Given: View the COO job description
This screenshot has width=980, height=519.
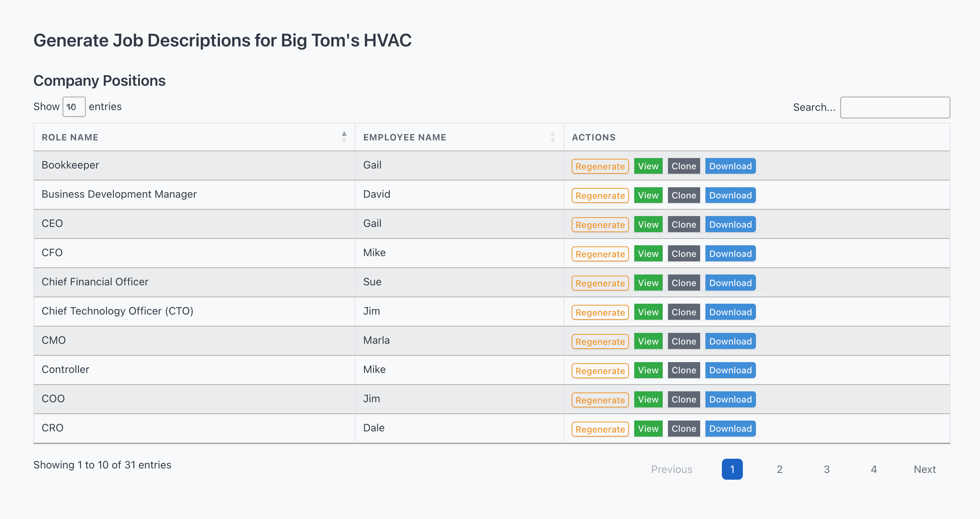Looking at the screenshot, I should coord(648,400).
